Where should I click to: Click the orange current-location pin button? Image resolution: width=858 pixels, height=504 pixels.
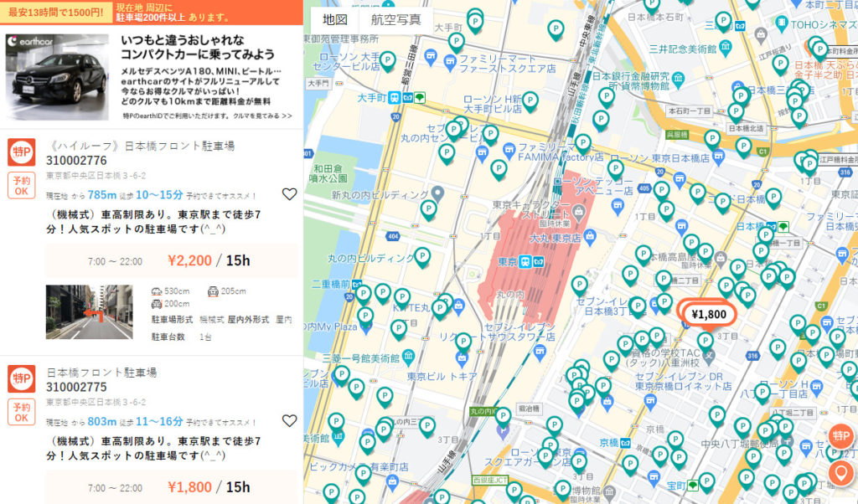pos(841,473)
